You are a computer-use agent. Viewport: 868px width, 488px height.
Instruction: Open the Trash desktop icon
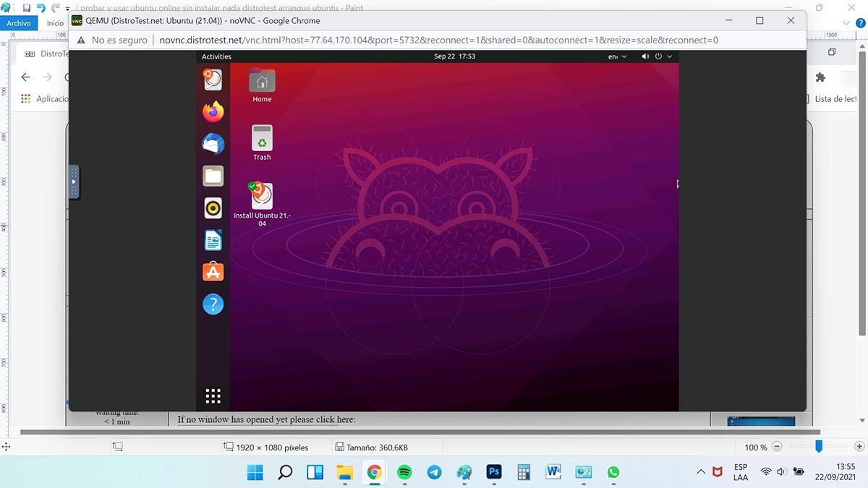click(x=262, y=137)
